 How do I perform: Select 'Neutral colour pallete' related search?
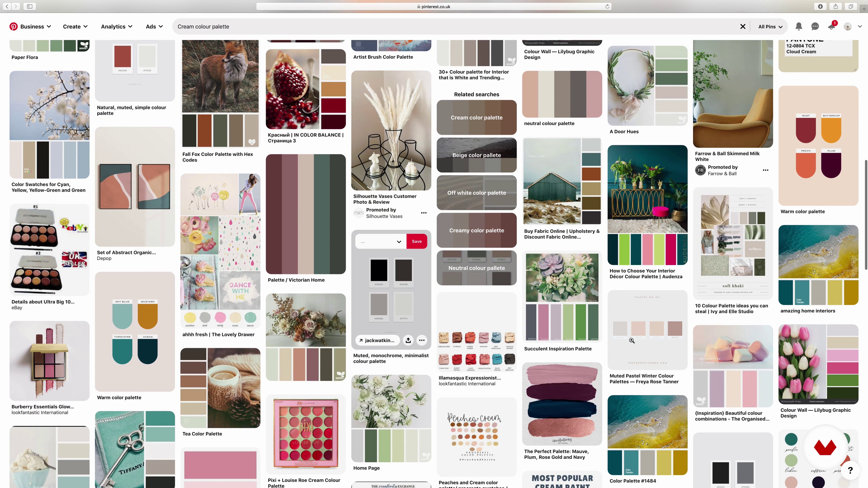(x=476, y=268)
